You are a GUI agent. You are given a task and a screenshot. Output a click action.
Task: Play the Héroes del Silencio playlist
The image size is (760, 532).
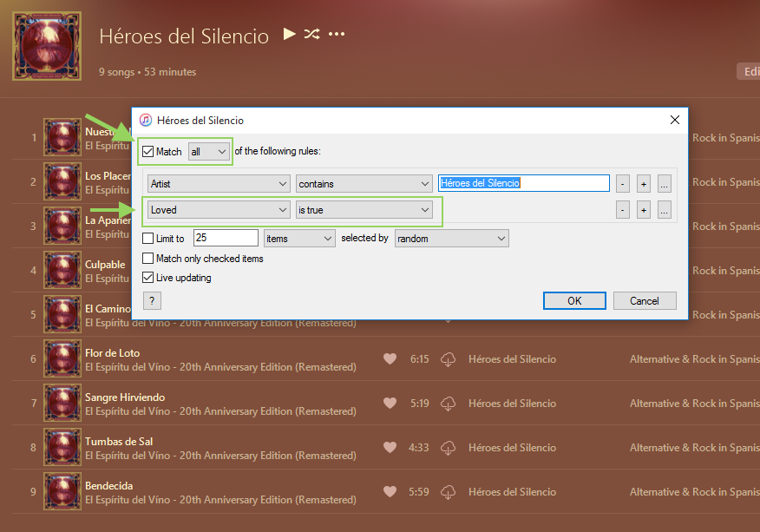288,35
